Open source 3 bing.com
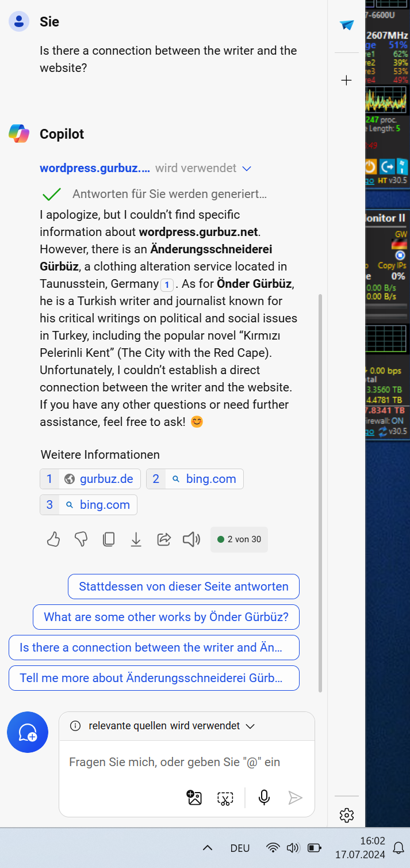This screenshot has height=868, width=410. (89, 505)
